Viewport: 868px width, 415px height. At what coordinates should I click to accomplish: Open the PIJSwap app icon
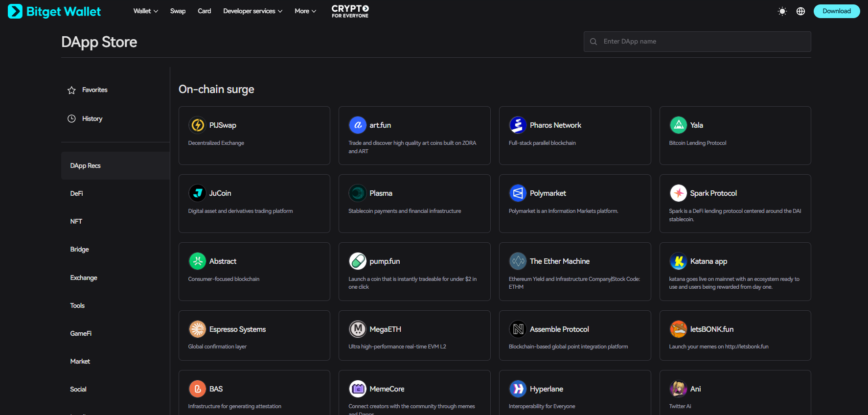[x=197, y=125]
